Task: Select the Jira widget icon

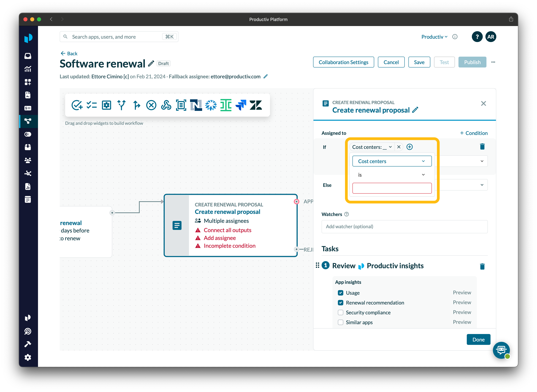Action: pyautogui.click(x=241, y=105)
